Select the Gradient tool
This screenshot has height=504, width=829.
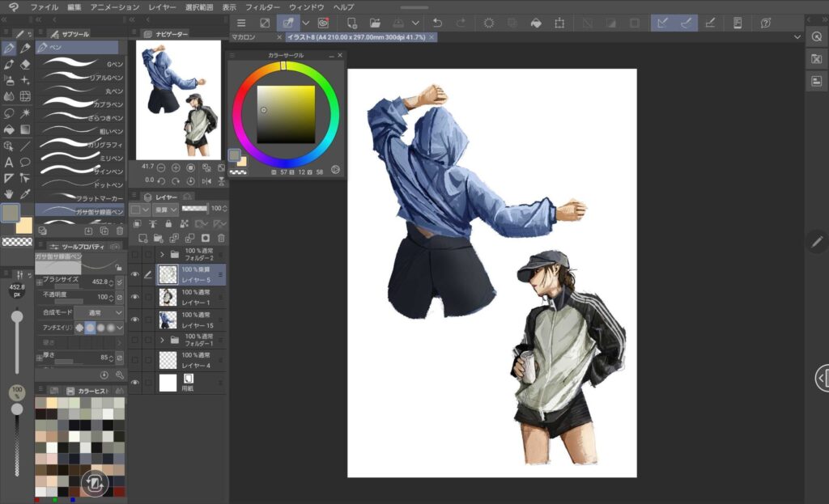tap(25, 129)
